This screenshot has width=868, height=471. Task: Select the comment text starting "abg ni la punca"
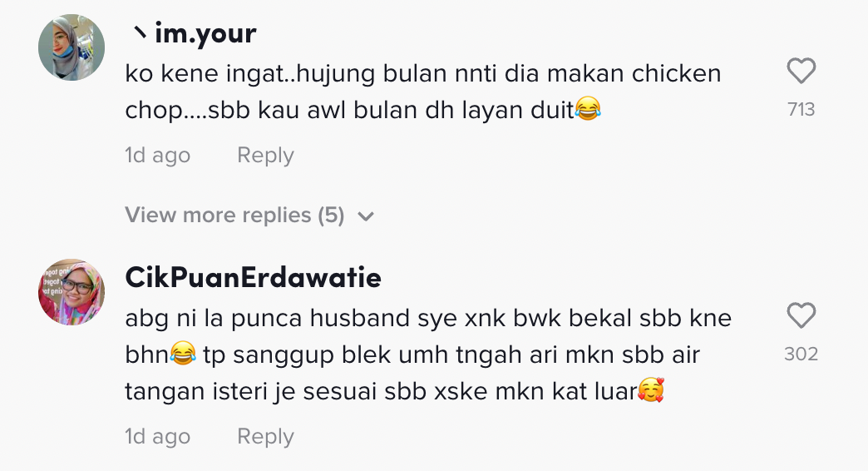click(x=428, y=354)
